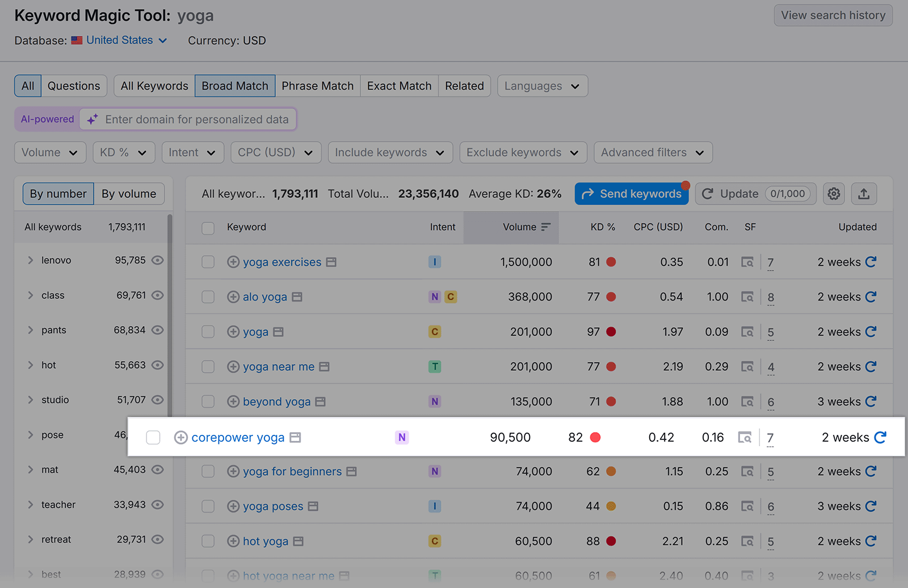This screenshot has height=588, width=908.
Task: Click the export results icon
Action: coord(864,193)
